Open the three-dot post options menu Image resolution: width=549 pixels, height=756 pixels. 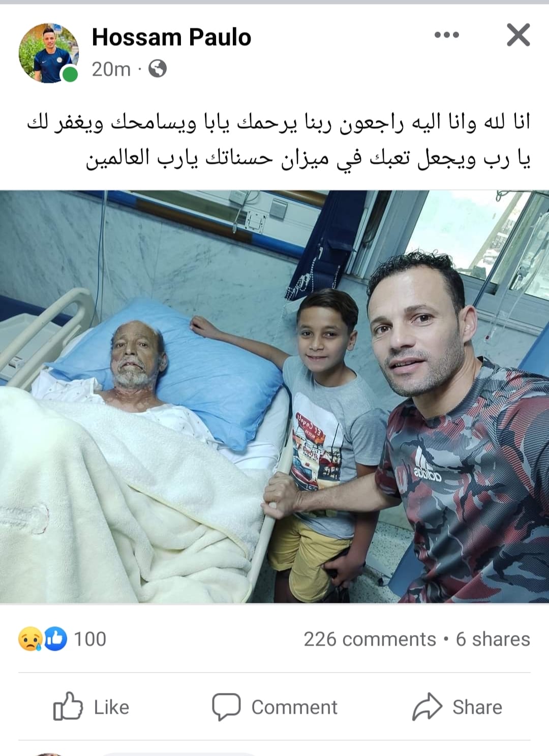pos(447,35)
